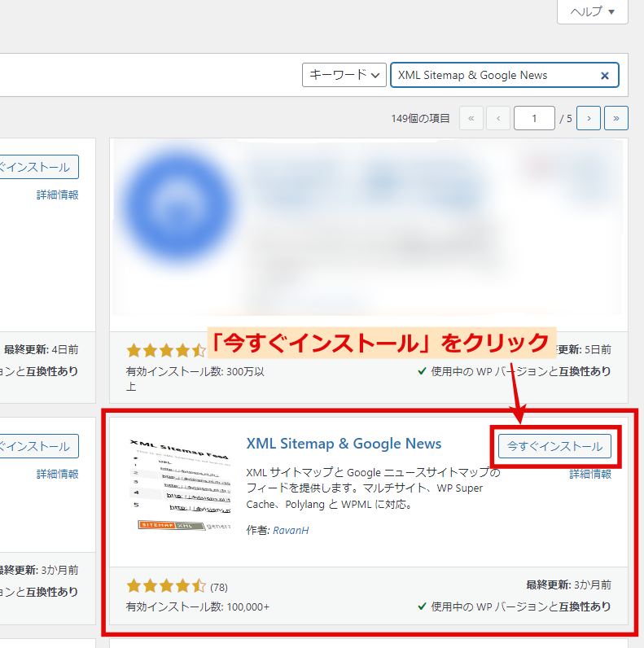Click the XML Sitemap plugin description text
The image size is (644, 648).
pyautogui.click(x=373, y=488)
